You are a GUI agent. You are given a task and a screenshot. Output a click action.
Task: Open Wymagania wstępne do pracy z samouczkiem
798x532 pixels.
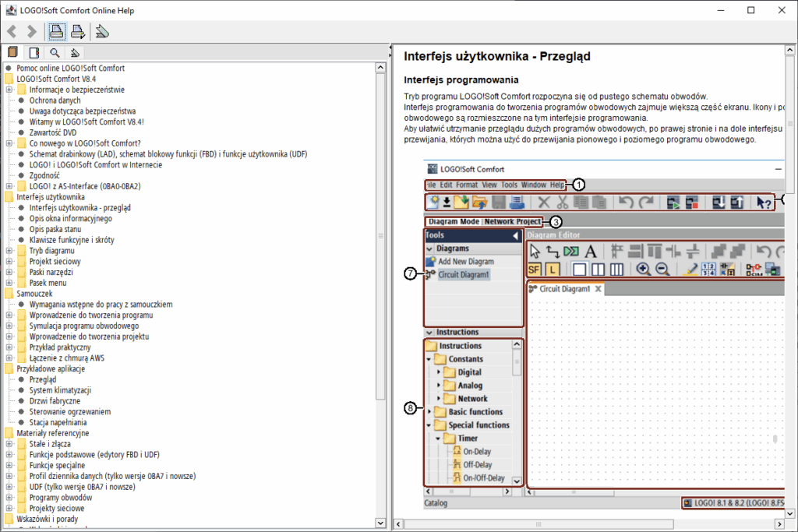[101, 304]
